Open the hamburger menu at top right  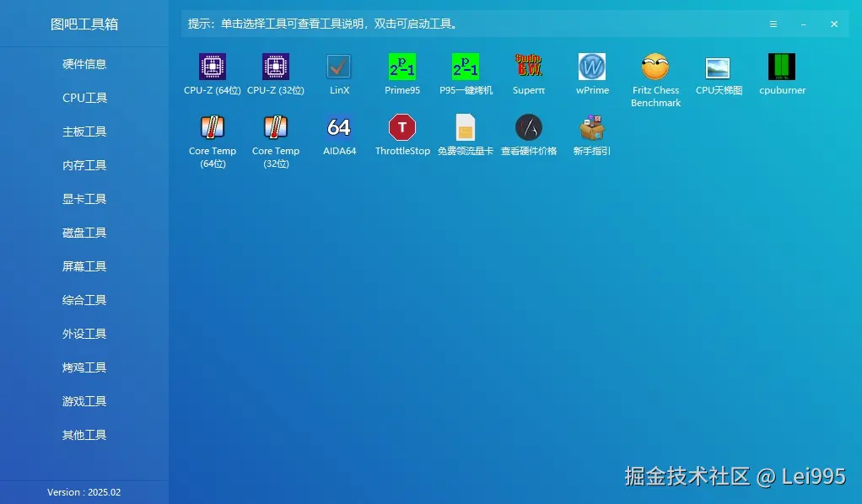[773, 24]
